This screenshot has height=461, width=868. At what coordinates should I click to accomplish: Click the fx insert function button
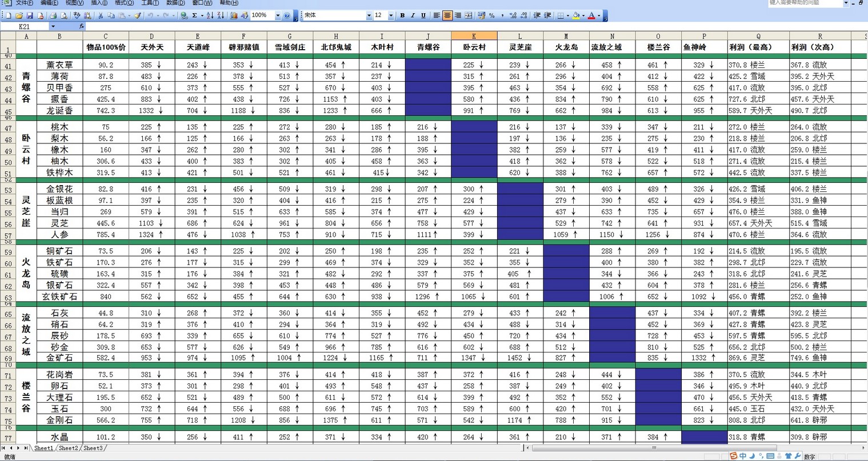tap(82, 26)
